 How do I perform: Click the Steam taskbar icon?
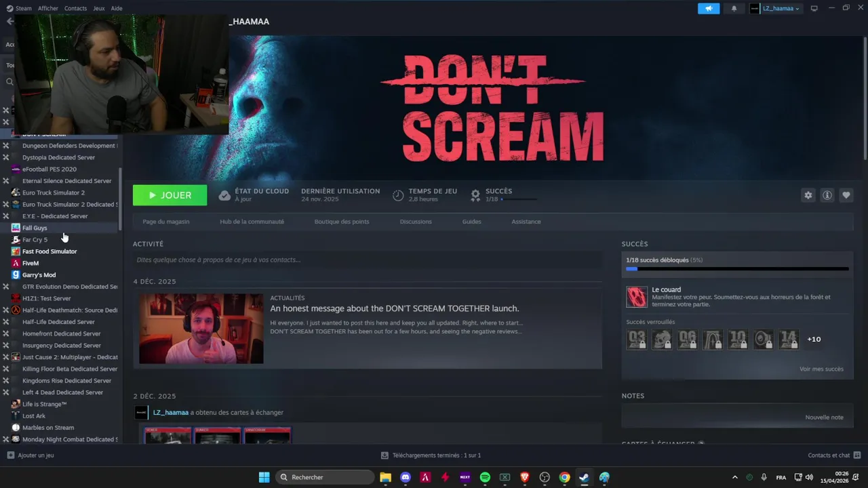click(x=584, y=477)
